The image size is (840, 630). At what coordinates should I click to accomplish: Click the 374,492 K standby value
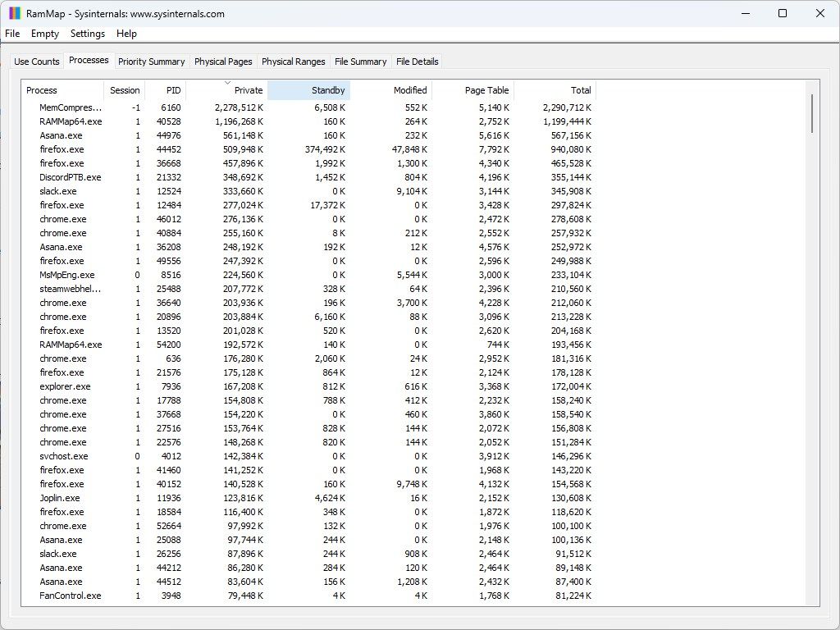(325, 149)
